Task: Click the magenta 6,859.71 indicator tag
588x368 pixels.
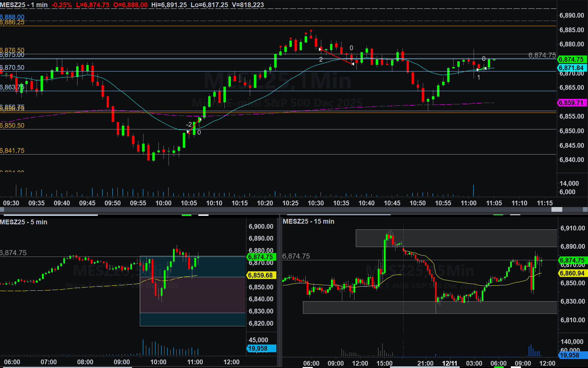Action: (x=571, y=103)
